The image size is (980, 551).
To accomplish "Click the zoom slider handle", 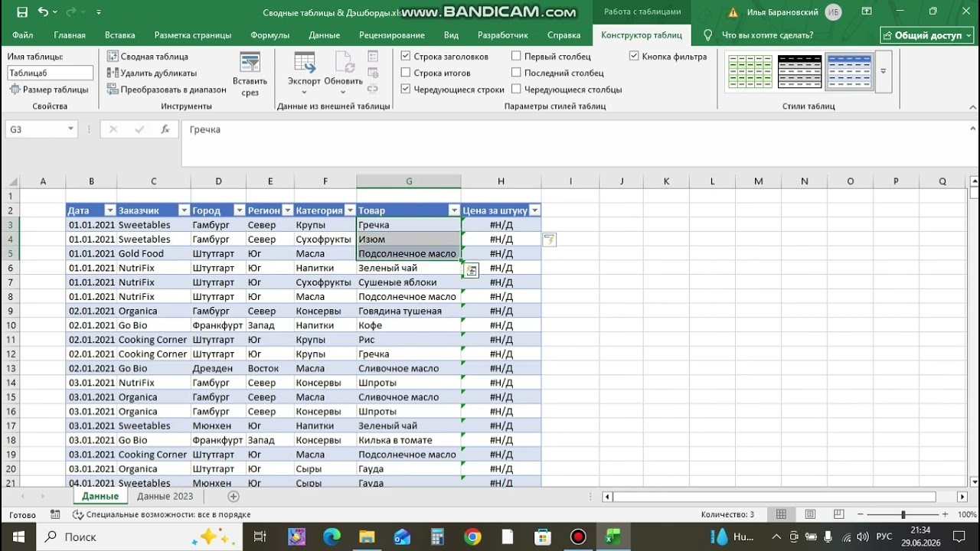I will [x=903, y=514].
